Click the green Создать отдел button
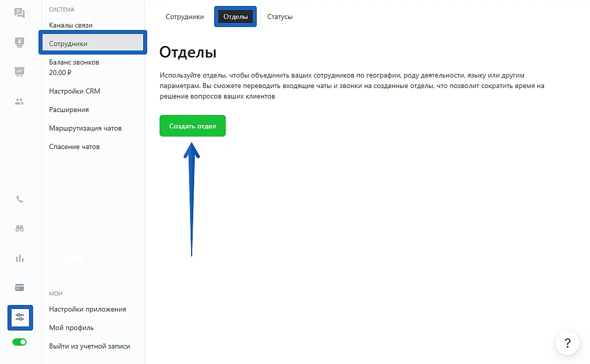Screen dimensions: 590x364 click(193, 126)
